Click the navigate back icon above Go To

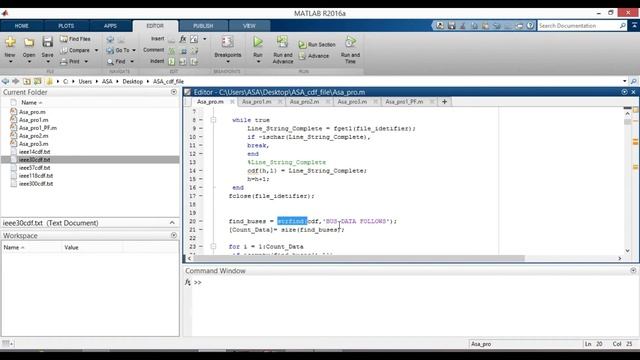(x=110, y=40)
